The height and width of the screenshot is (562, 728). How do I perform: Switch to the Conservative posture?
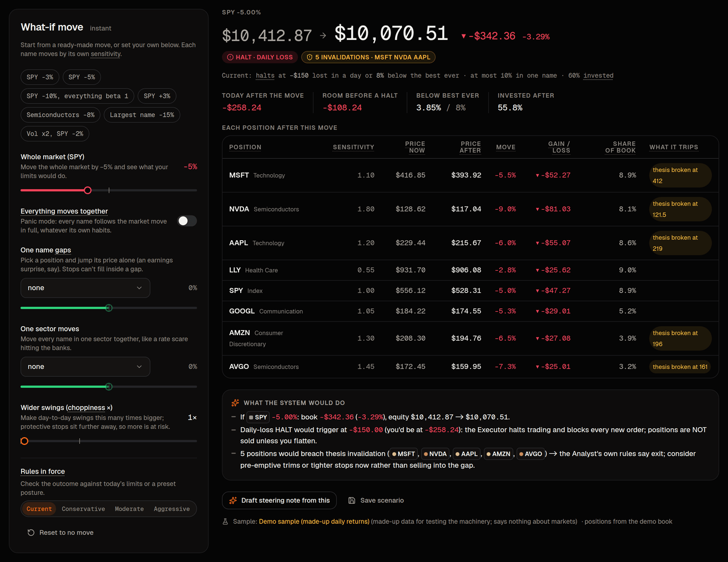click(83, 509)
